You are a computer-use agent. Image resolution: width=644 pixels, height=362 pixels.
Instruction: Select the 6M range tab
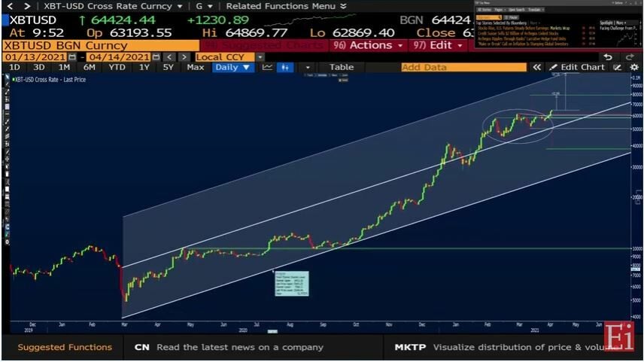[x=89, y=68]
